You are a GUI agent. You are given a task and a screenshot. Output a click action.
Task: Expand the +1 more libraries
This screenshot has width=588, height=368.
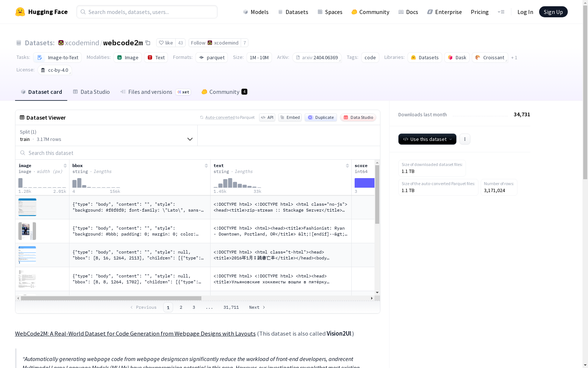point(514,57)
